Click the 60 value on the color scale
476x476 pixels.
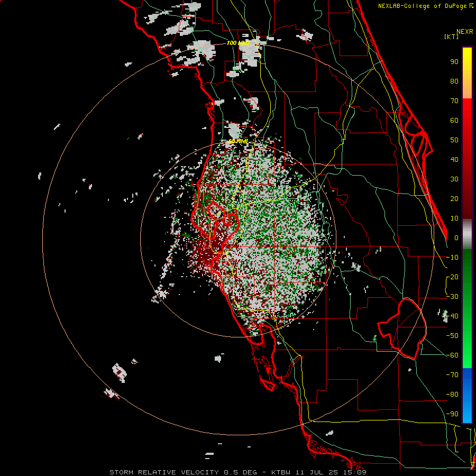pyautogui.click(x=454, y=121)
